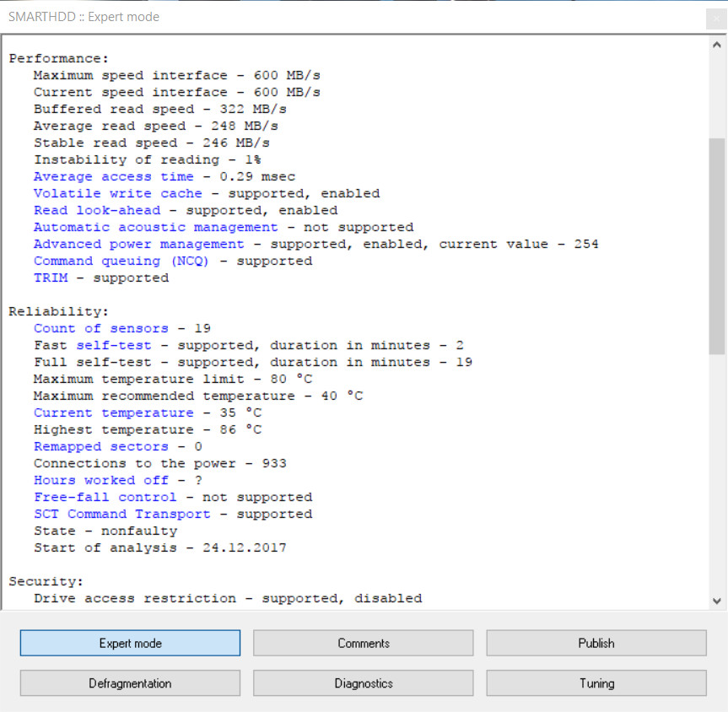Open the Comments button

point(363,643)
